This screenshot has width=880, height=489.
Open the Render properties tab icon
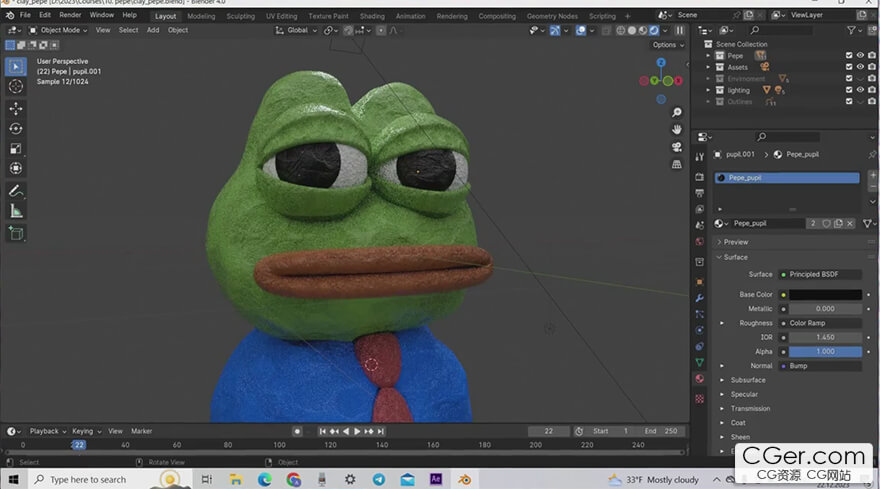699,177
